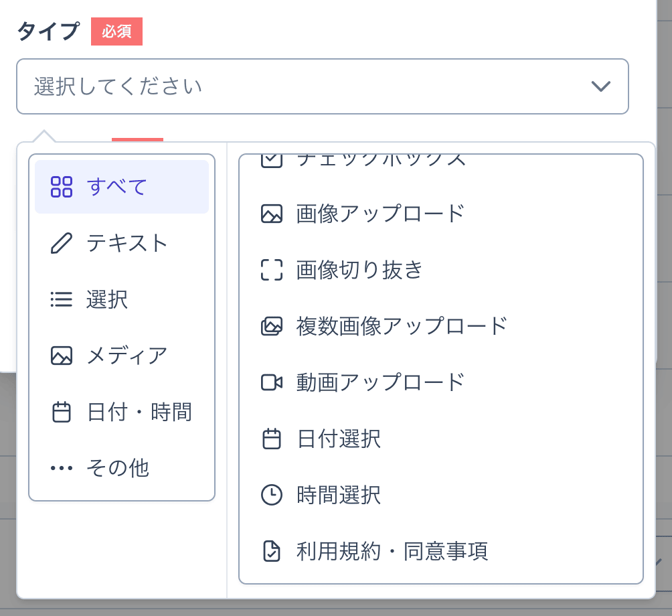Select the その他 category

(122, 467)
